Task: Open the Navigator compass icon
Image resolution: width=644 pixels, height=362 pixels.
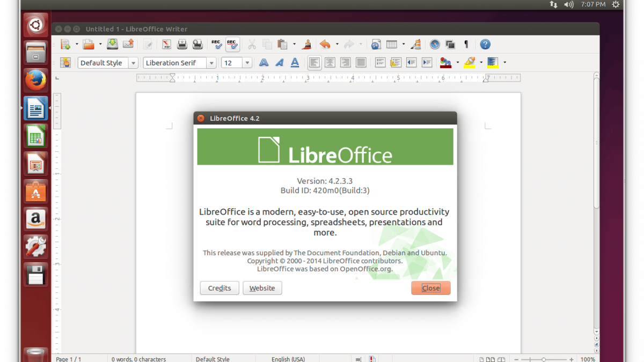Action: tap(435, 45)
